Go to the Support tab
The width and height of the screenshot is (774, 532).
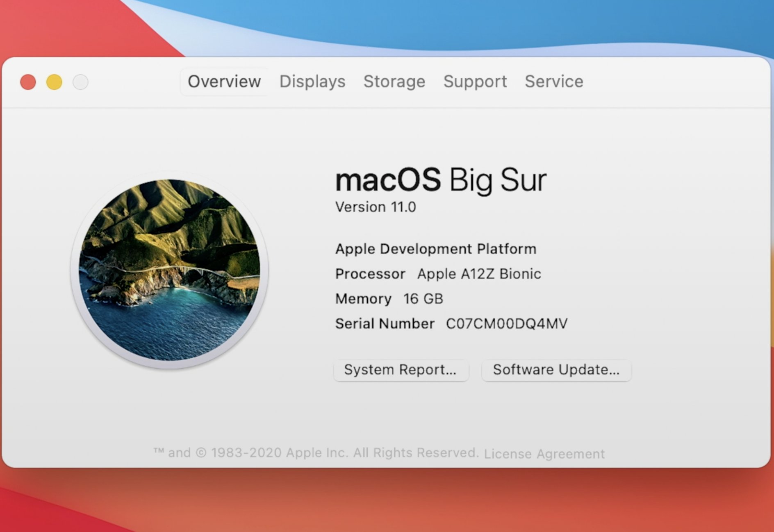click(475, 82)
